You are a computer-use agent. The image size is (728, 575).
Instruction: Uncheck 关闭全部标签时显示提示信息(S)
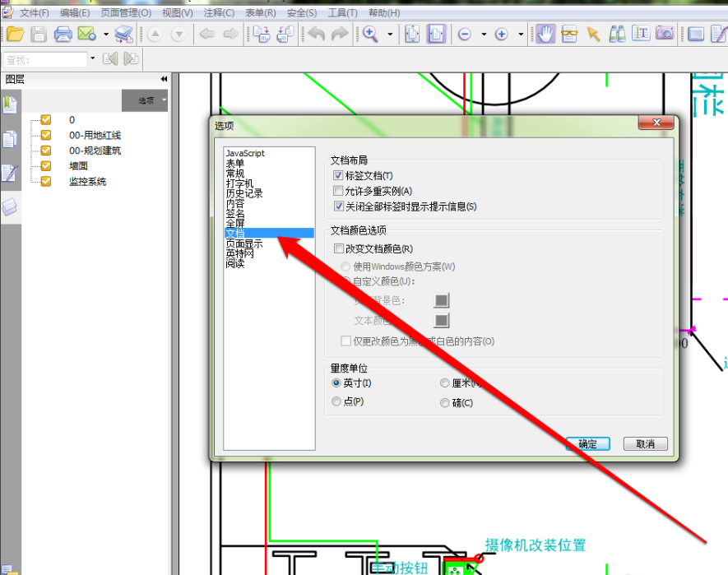pyautogui.click(x=338, y=206)
